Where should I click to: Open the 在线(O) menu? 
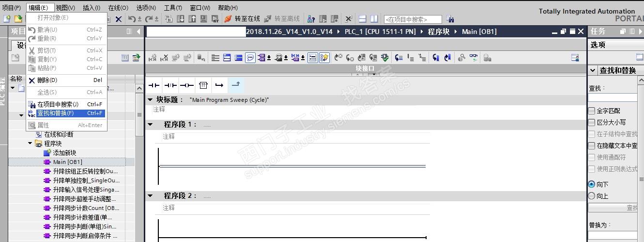118,8
